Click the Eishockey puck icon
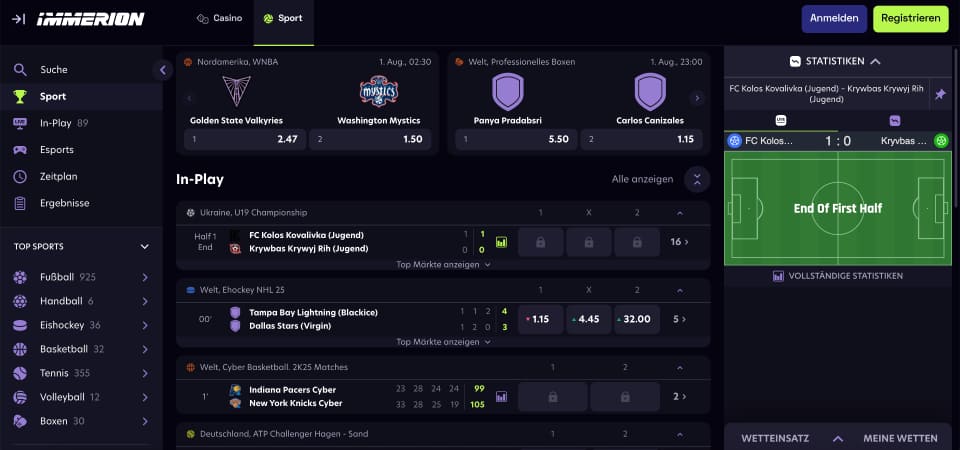Screen dimensions: 960x450 pyautogui.click(x=20, y=325)
